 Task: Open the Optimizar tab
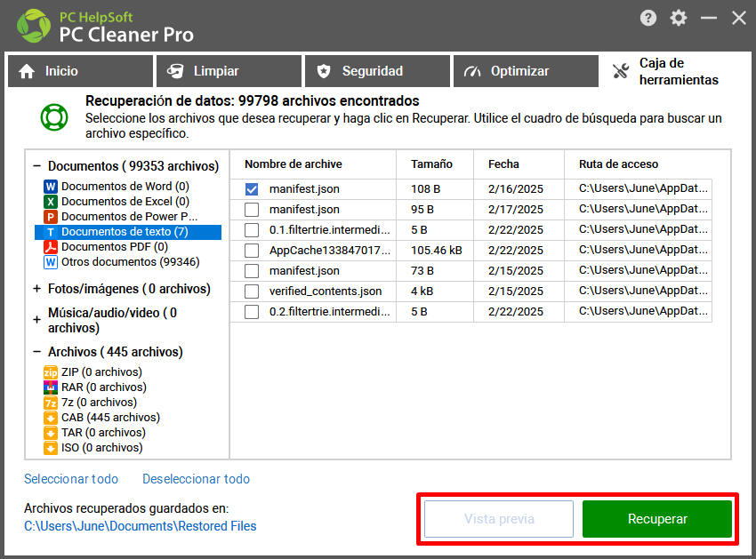pos(526,71)
